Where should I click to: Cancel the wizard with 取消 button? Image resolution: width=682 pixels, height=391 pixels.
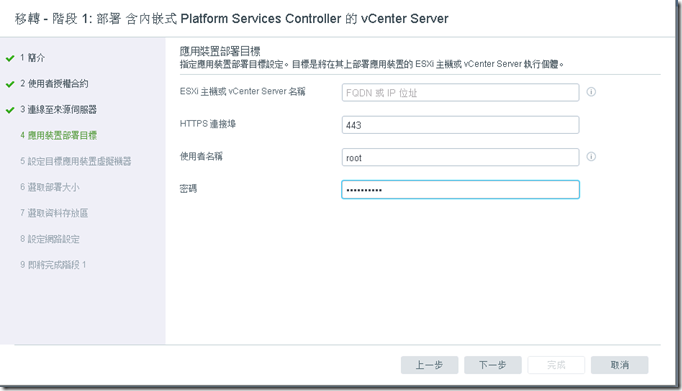point(619,365)
